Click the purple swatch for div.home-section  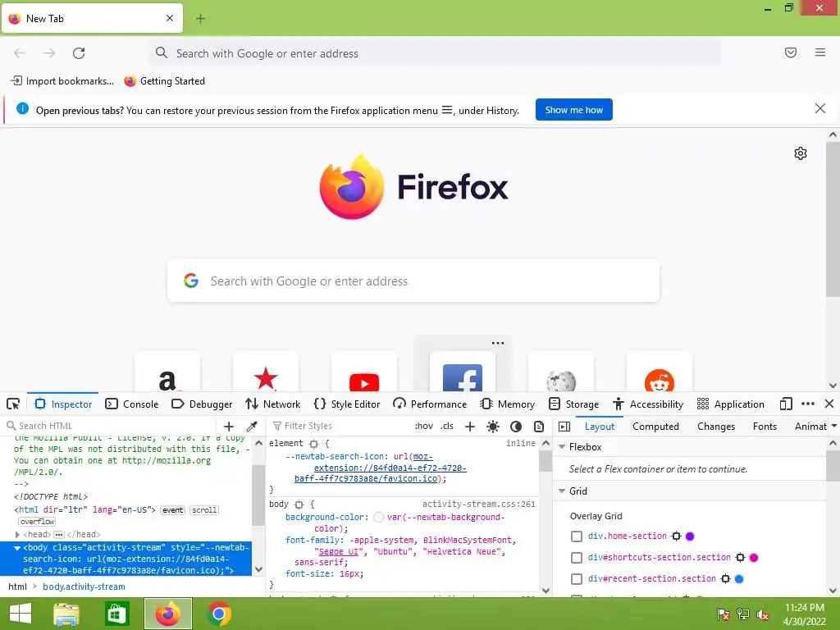click(690, 536)
